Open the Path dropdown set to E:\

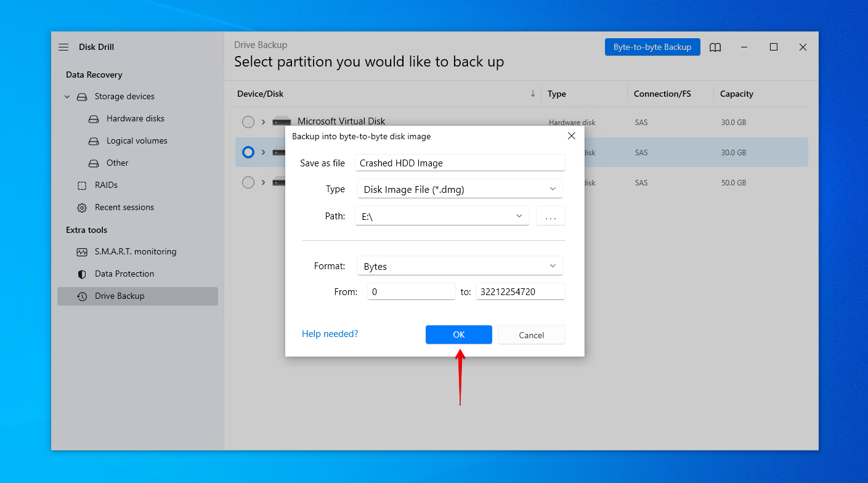(442, 216)
